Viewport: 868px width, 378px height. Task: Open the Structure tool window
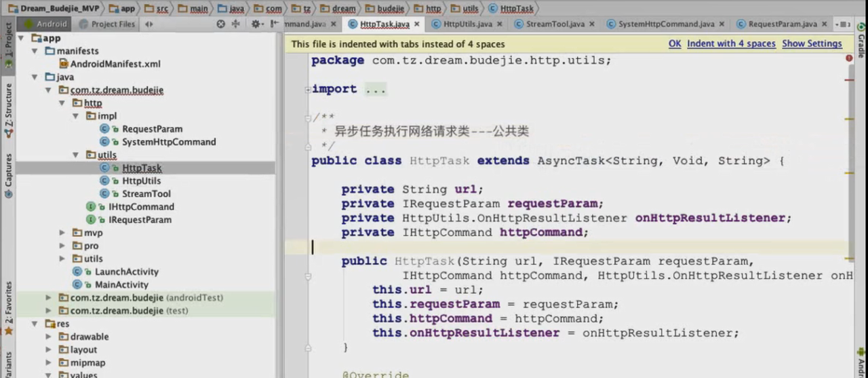(x=8, y=107)
